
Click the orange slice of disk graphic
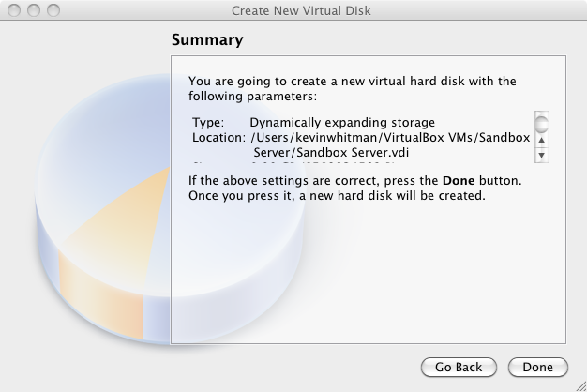[x=113, y=240]
